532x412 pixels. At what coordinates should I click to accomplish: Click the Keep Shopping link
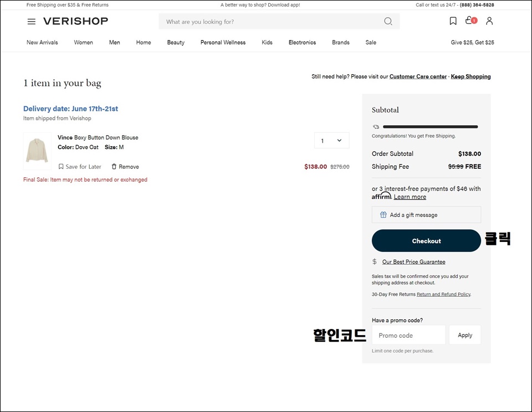[470, 76]
